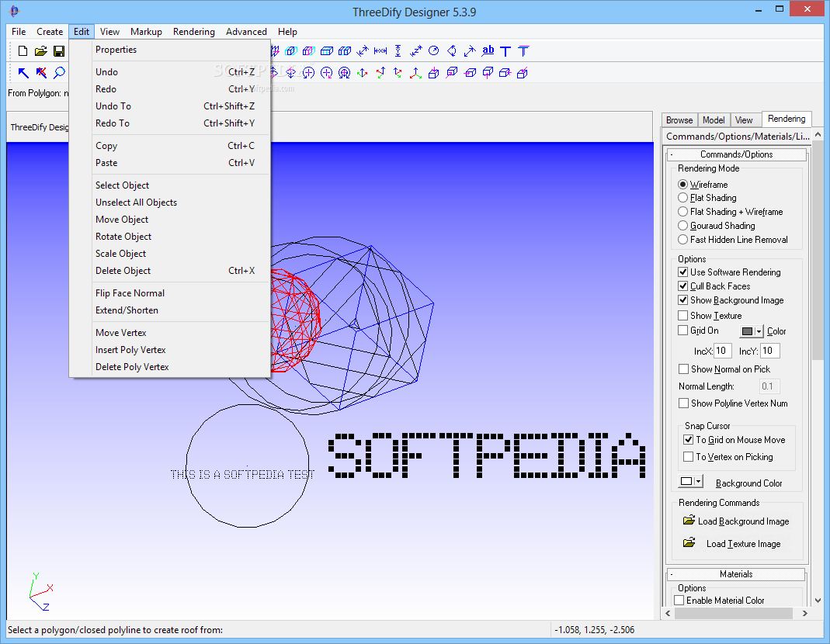
Task: Toggle Use Software Rendering checkbox
Action: coord(682,272)
